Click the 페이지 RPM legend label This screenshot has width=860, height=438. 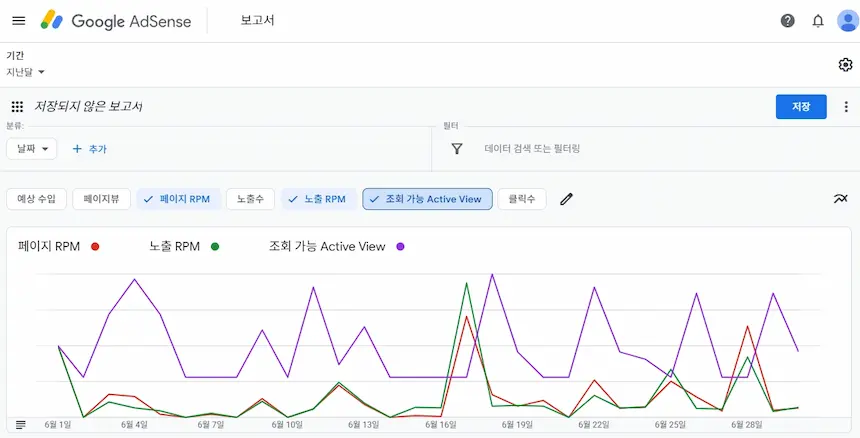pyautogui.click(x=49, y=247)
